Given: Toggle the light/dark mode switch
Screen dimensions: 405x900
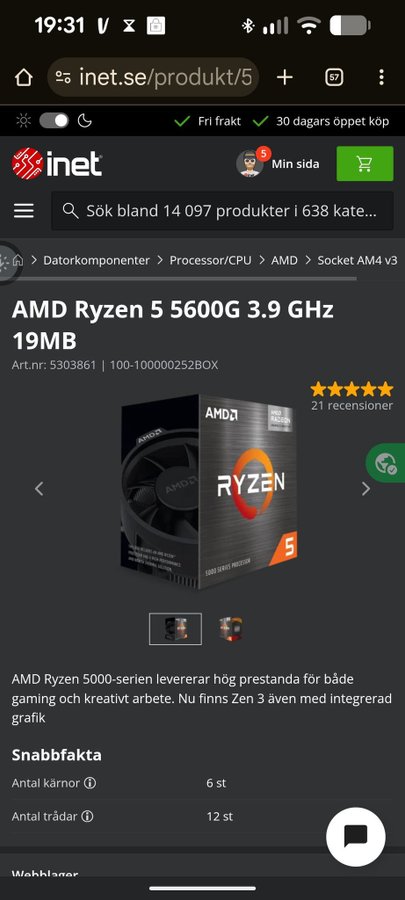Looking at the screenshot, I should click(x=54, y=121).
